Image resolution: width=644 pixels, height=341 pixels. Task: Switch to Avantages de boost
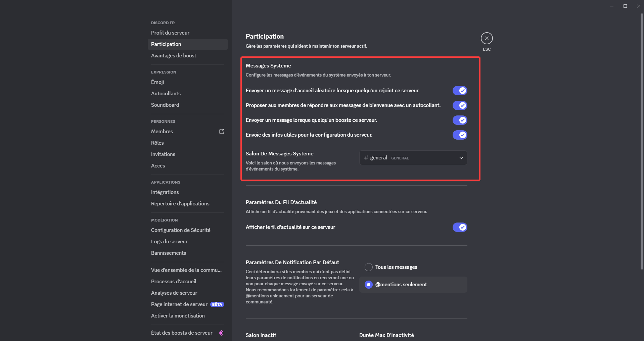pyautogui.click(x=174, y=55)
